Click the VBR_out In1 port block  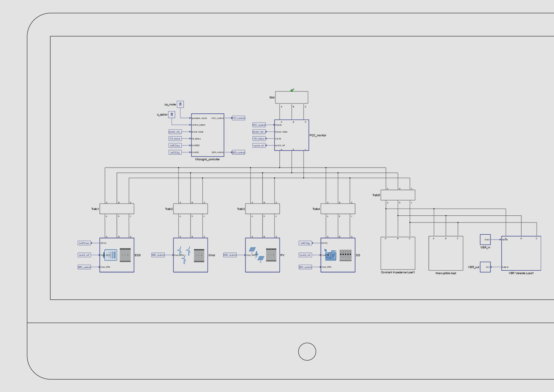point(485,267)
